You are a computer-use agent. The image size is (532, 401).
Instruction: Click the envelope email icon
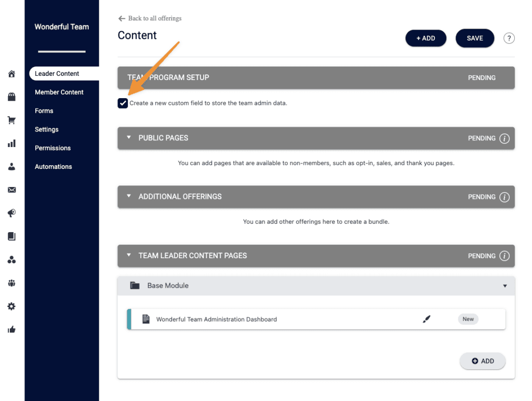pos(11,190)
